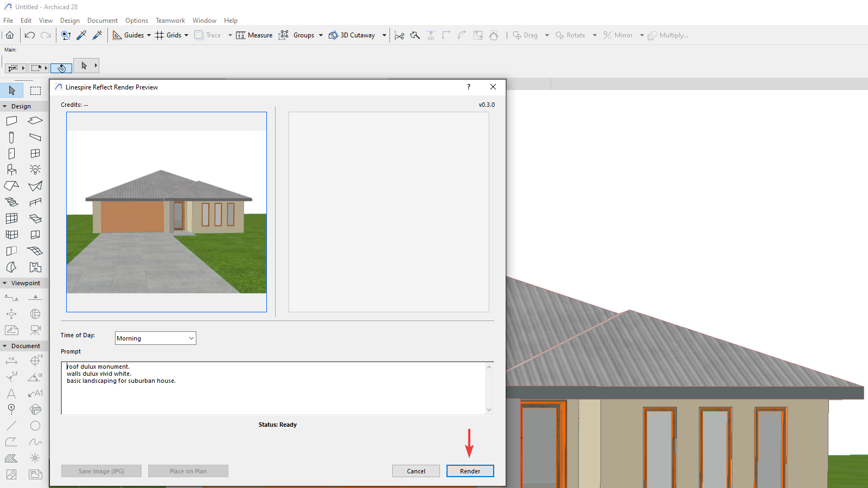This screenshot has width=868, height=488.
Task: Use the Pick Up Parameters eyedropper
Action: tap(81, 35)
